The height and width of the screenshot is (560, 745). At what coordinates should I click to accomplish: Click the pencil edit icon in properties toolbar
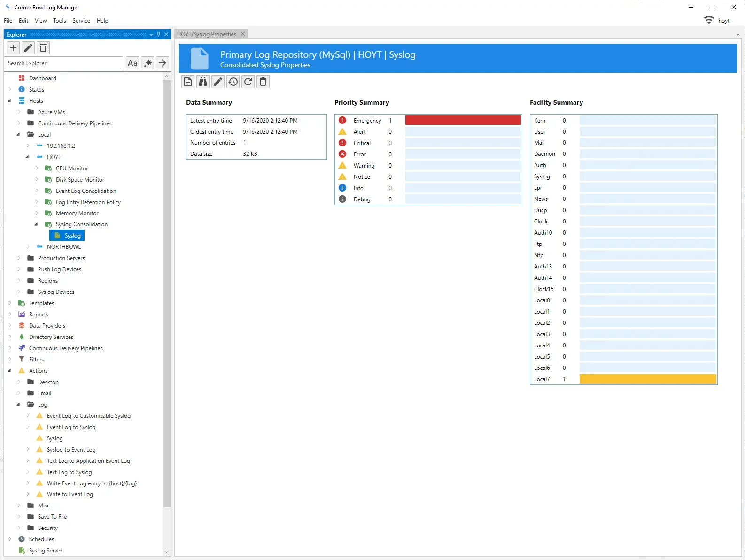click(218, 82)
